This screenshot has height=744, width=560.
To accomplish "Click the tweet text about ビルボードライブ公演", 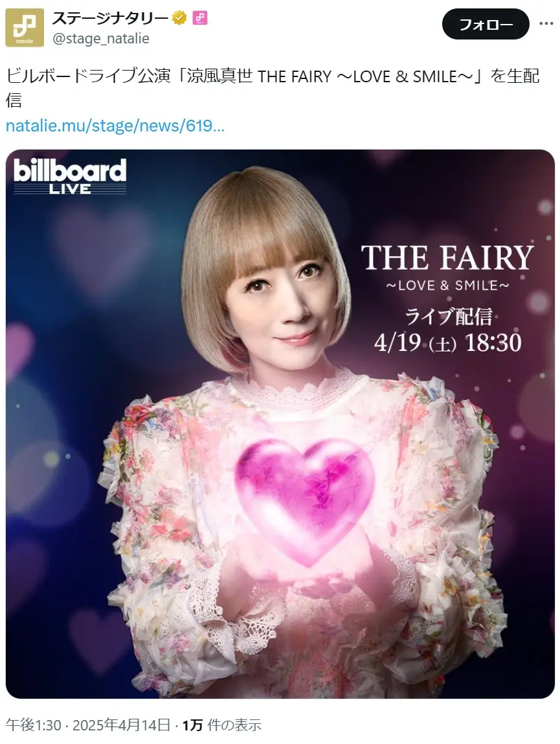I will pyautogui.click(x=273, y=88).
